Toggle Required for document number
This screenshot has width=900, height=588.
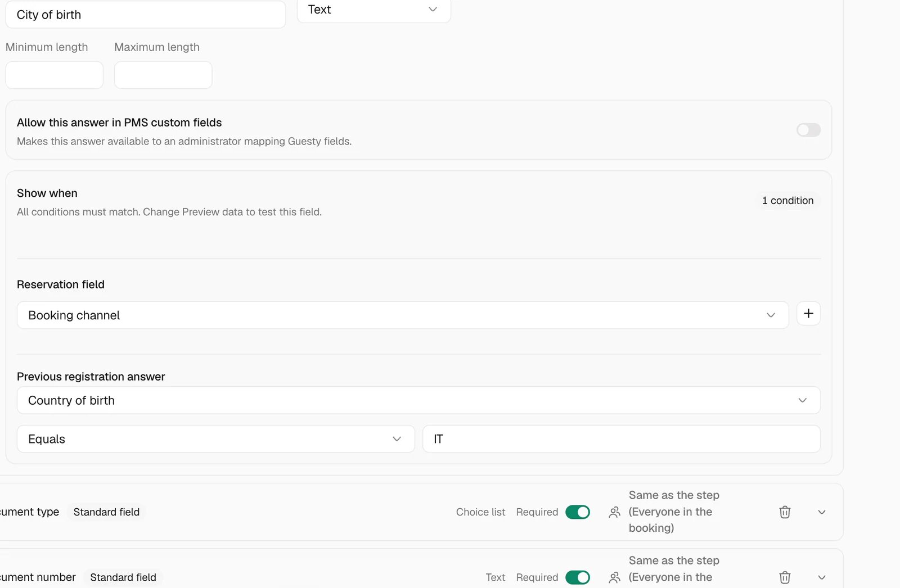pyautogui.click(x=578, y=577)
